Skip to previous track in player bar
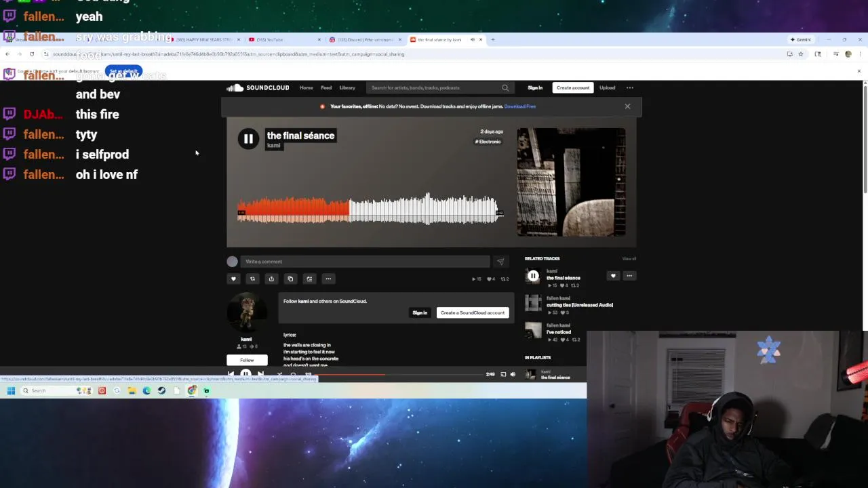The height and width of the screenshot is (488, 868). pos(231,374)
